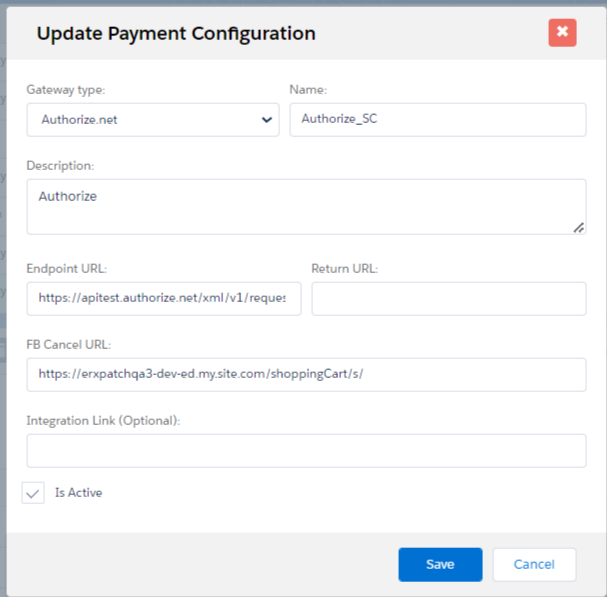The width and height of the screenshot is (607, 597).
Task: Click the FB Cancel URL input
Action: (306, 374)
